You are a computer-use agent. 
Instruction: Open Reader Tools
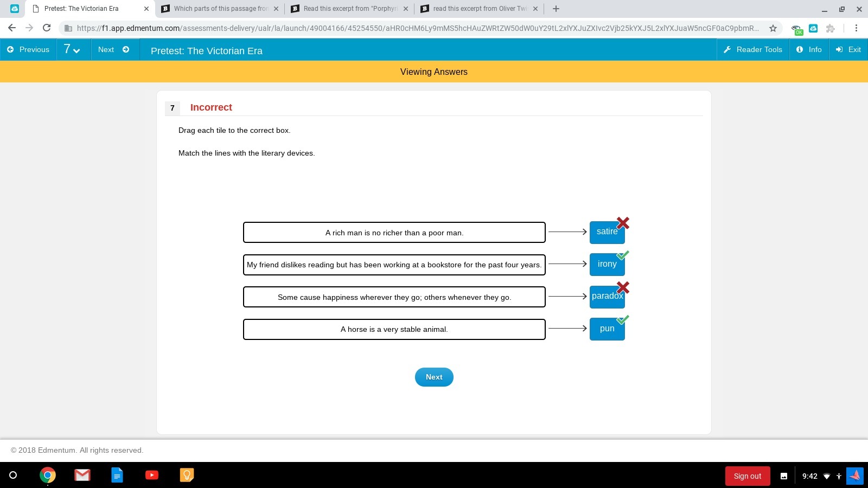753,49
